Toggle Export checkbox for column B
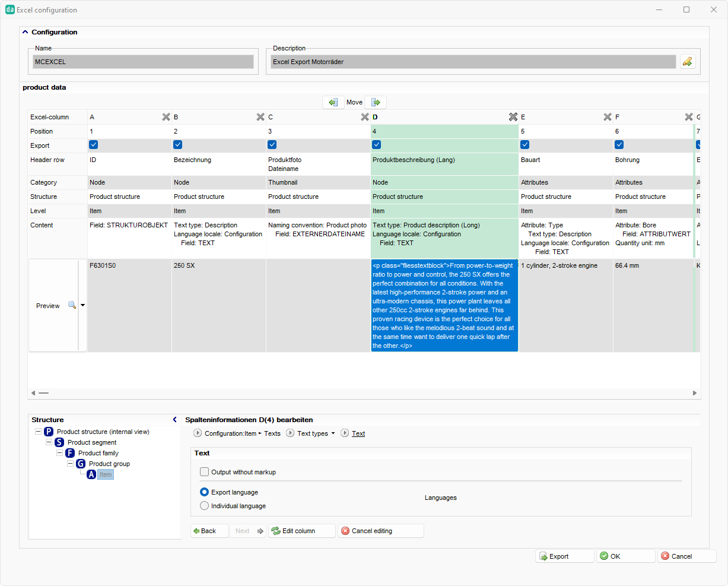 coord(178,144)
